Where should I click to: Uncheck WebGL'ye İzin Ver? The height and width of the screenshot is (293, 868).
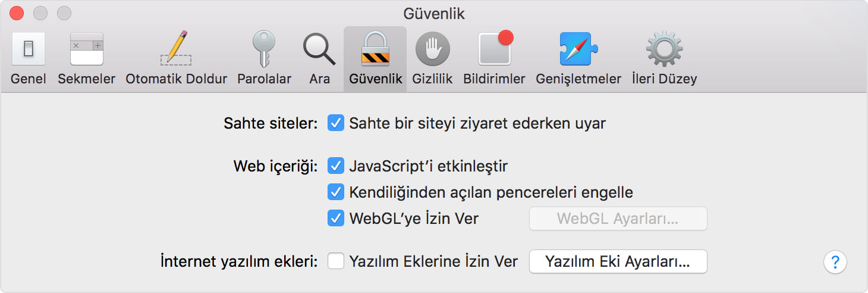336,219
